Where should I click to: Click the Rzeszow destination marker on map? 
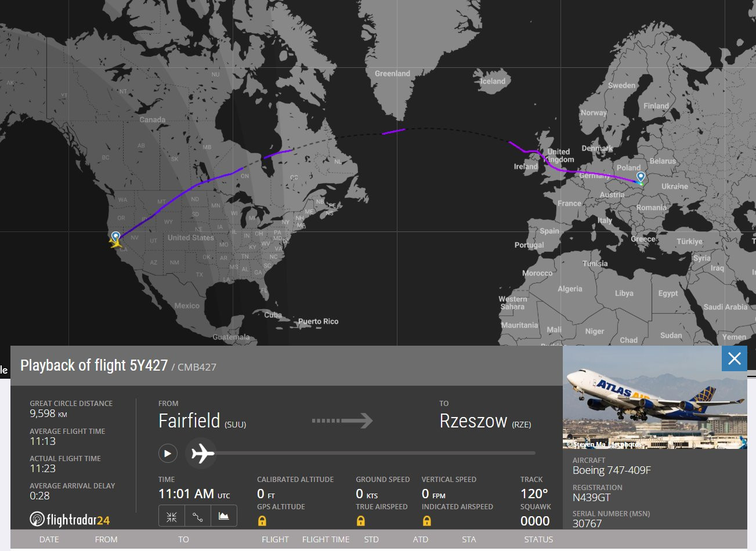click(x=641, y=176)
